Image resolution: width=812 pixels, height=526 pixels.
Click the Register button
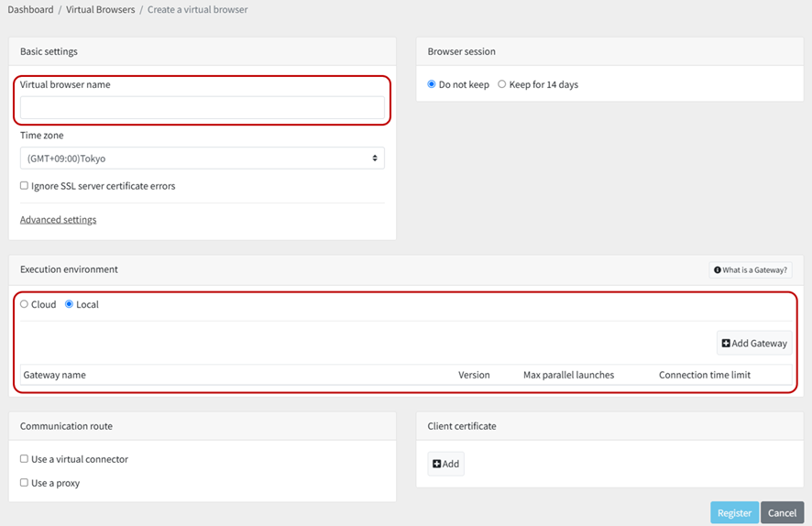click(x=734, y=512)
